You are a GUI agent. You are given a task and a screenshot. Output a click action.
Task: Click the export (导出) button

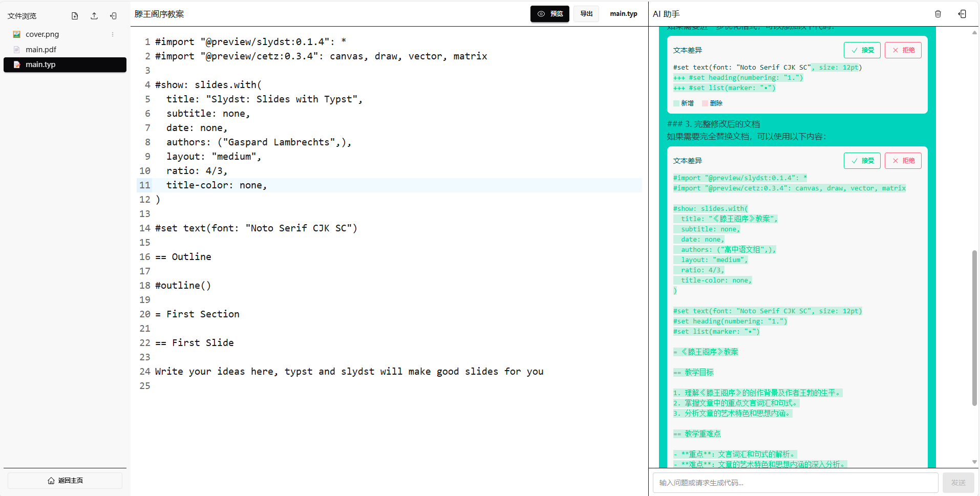coord(586,14)
